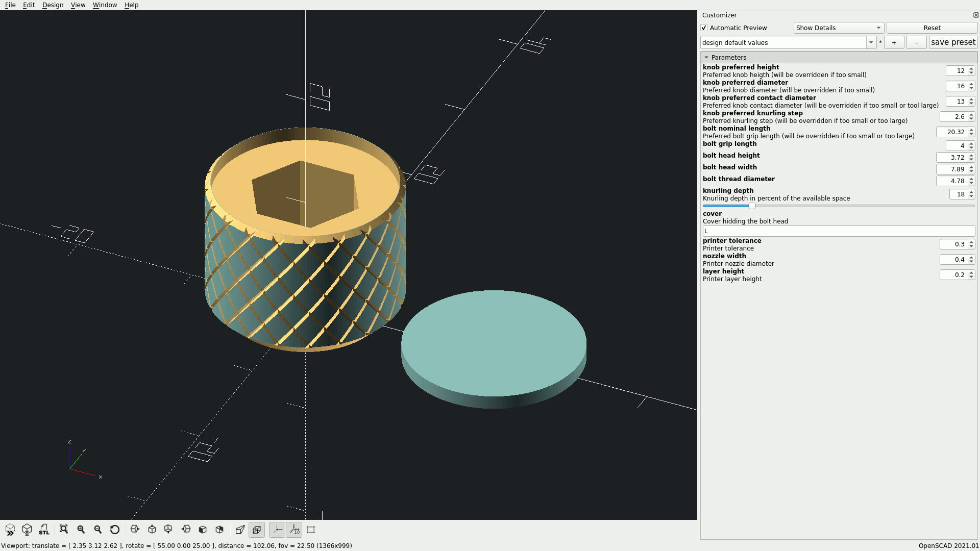980x551 pixels.
Task: Open the design default values preset list
Action: click(x=870, y=42)
